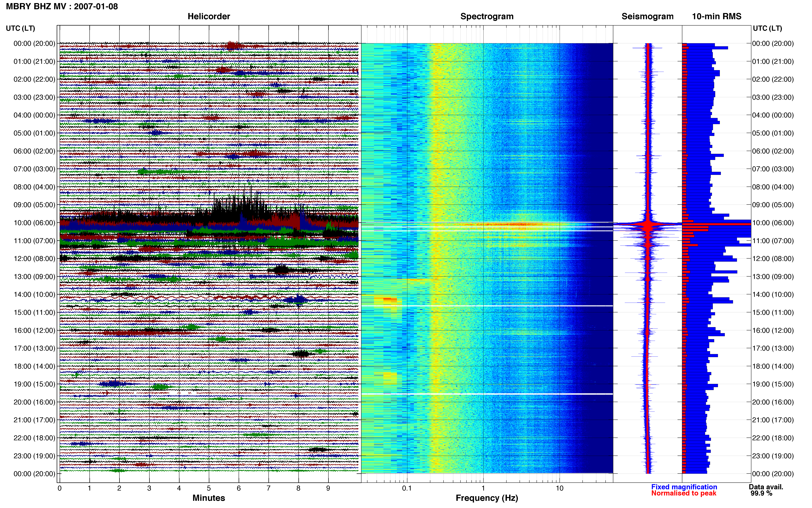Viewport: 812px width, 508px height.
Task: Click left time label '18:00 (14:00)'
Action: pyautogui.click(x=34, y=366)
